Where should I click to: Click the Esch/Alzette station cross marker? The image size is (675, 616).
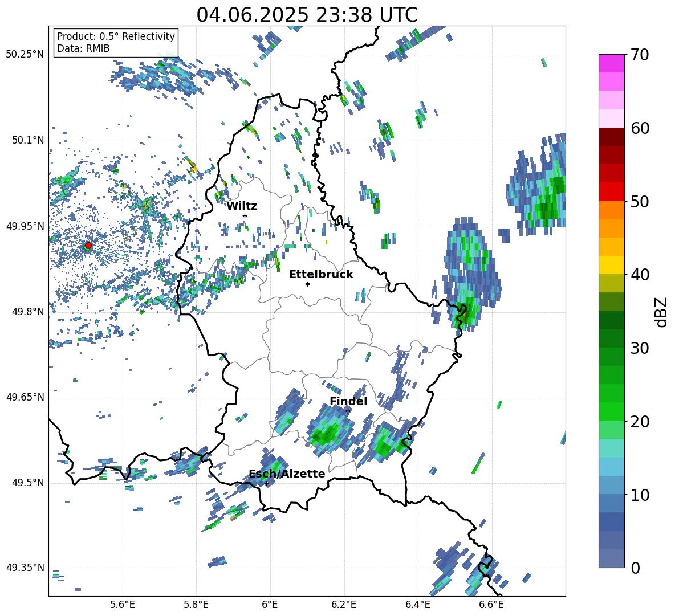266,483
